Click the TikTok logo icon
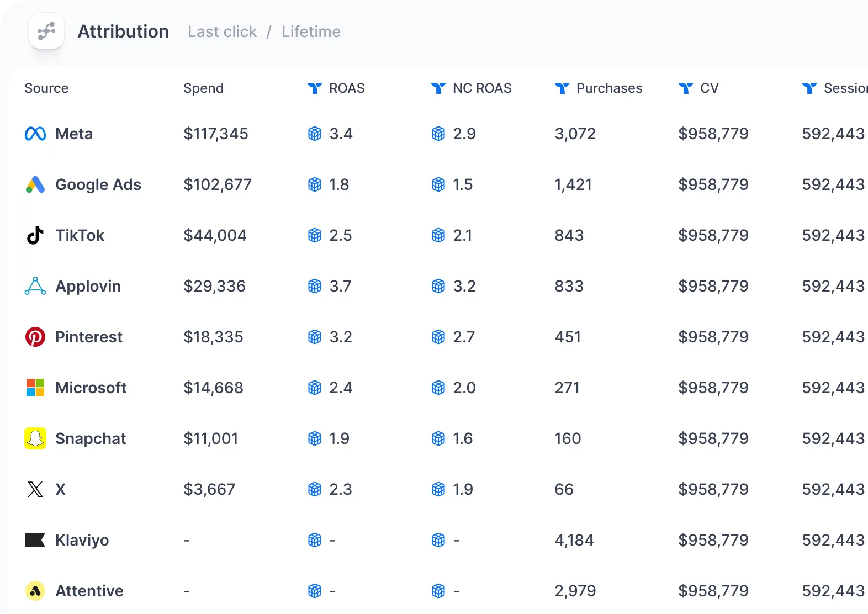This screenshot has height=614, width=868. click(x=35, y=235)
